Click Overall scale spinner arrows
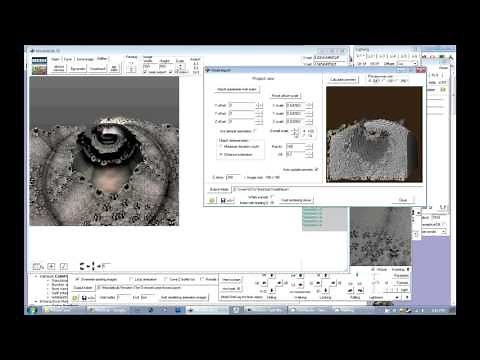Screen dimensions: 480x360 pos(295,133)
